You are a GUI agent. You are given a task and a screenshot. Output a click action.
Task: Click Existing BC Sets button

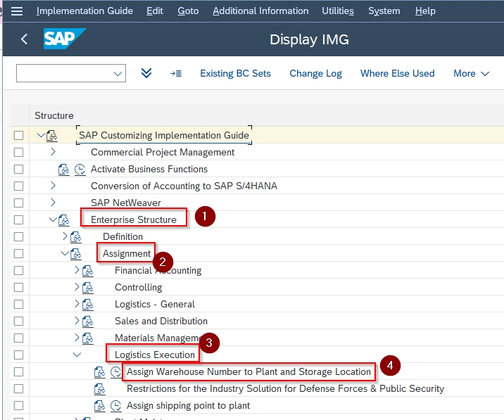point(235,74)
